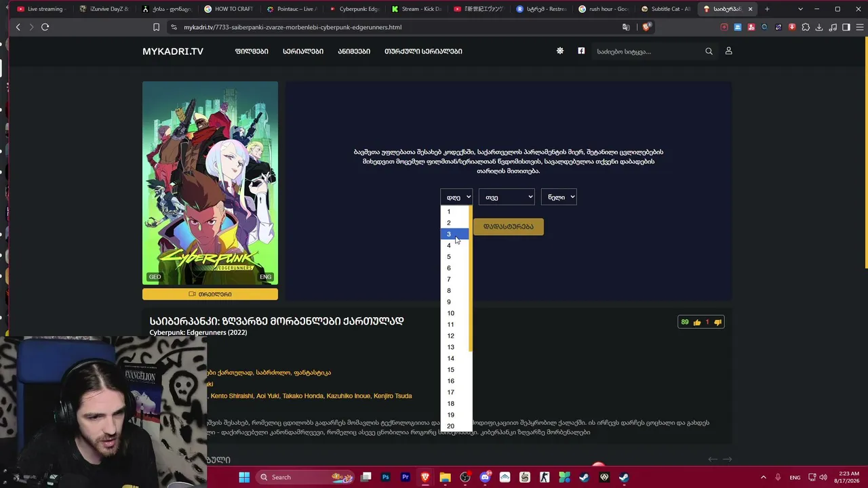The height and width of the screenshot is (488, 868).
Task: Pick day 20 from the day list
Action: click(454, 426)
